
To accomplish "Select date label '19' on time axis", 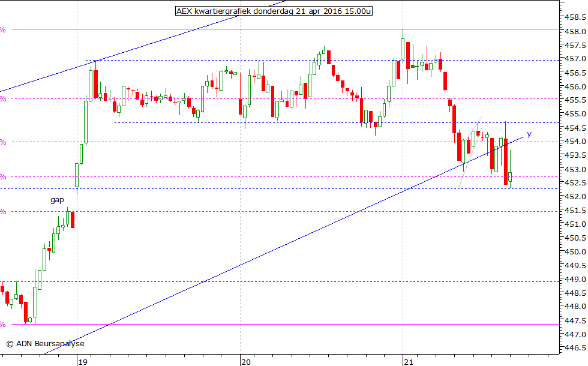I will [83, 362].
